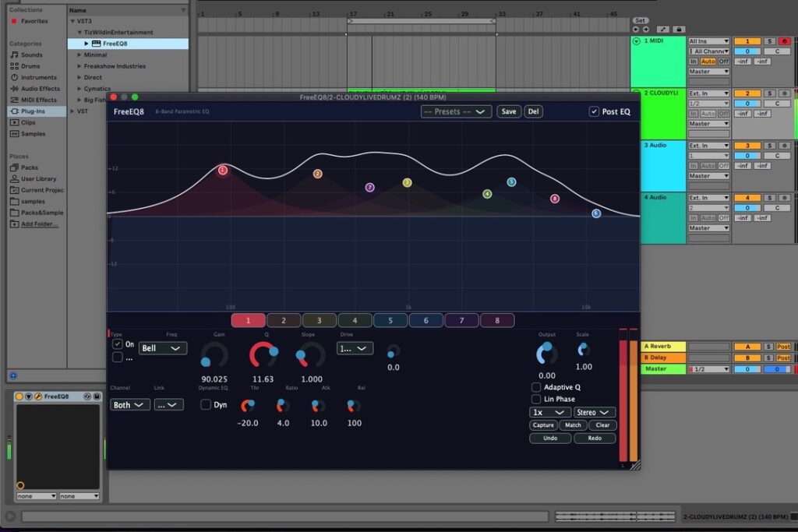Select the blue band 6 node
The image size is (798, 532).
[x=596, y=213]
